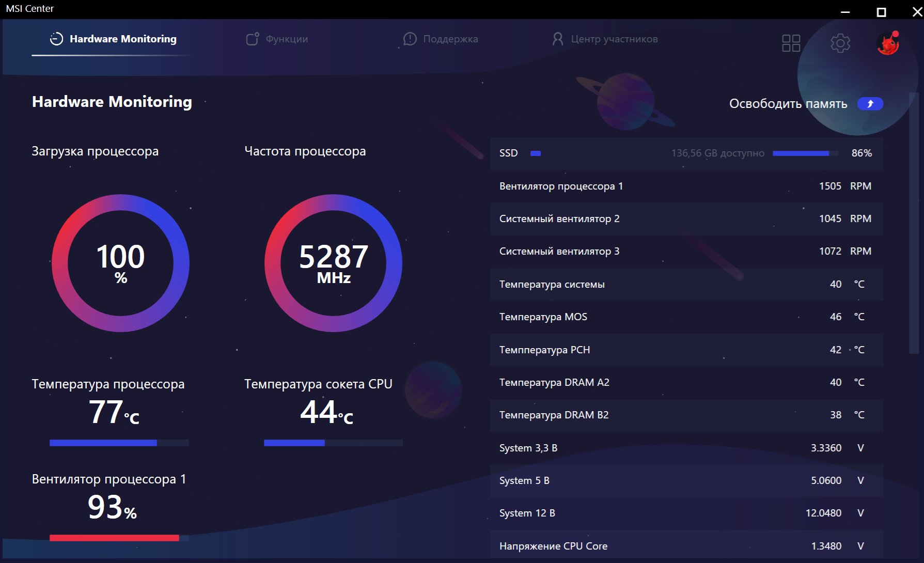The height and width of the screenshot is (563, 924).
Task: Select the Температура DRAM A2 row
Action: pos(686,383)
